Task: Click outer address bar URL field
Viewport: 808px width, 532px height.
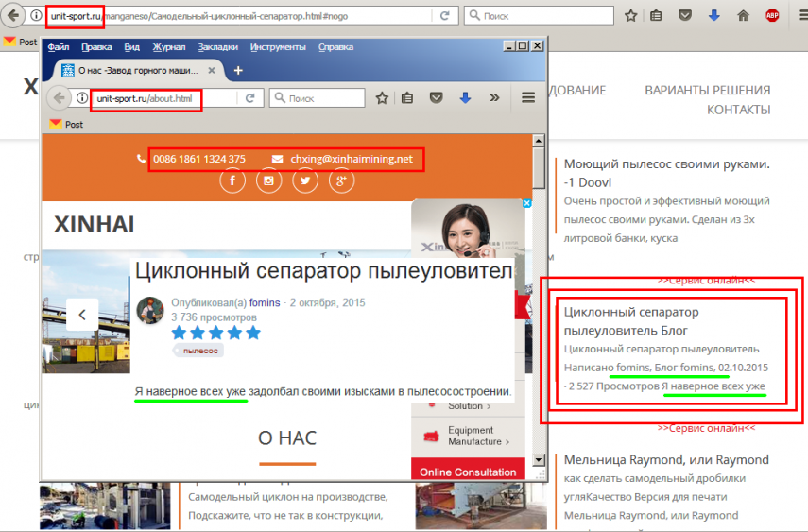Action: [x=237, y=16]
